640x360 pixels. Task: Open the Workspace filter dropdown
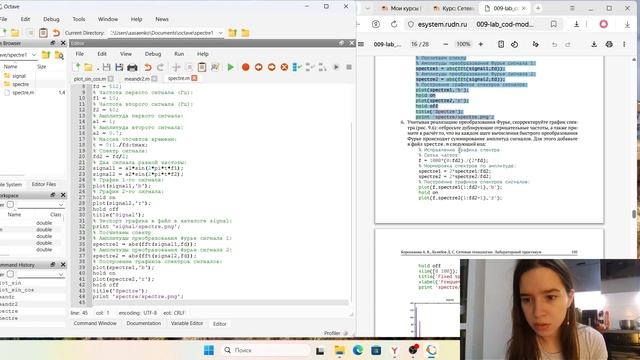61,204
